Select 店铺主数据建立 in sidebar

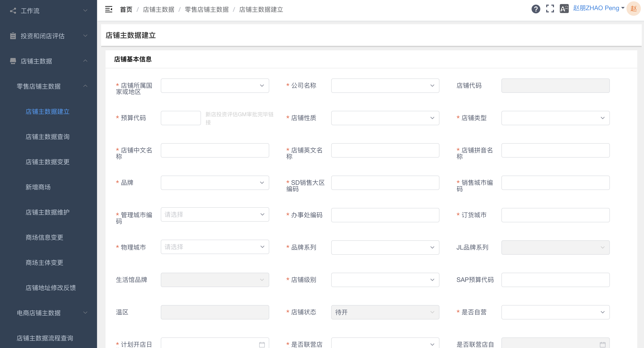point(48,112)
